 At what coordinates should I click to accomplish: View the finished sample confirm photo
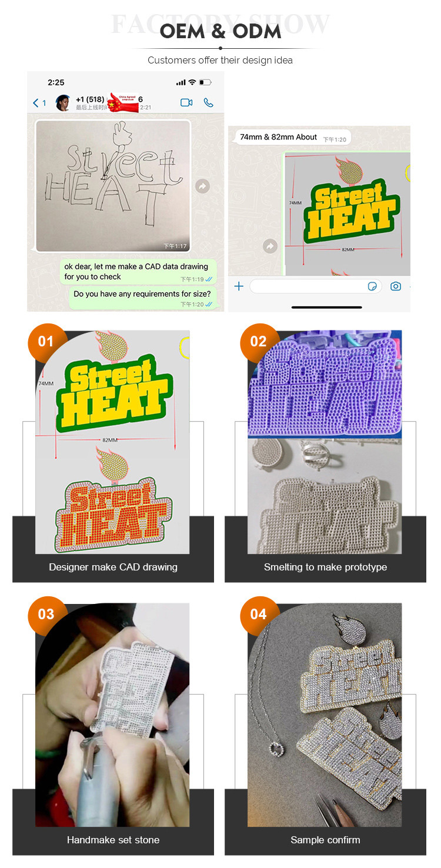(325, 715)
